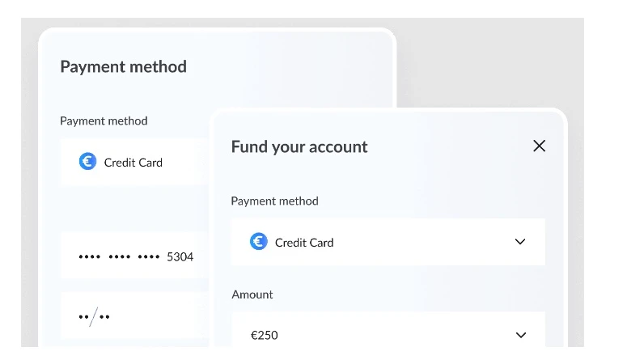627x364 pixels.
Task: Expand the Amount dropdown chevron
Action: click(x=521, y=335)
